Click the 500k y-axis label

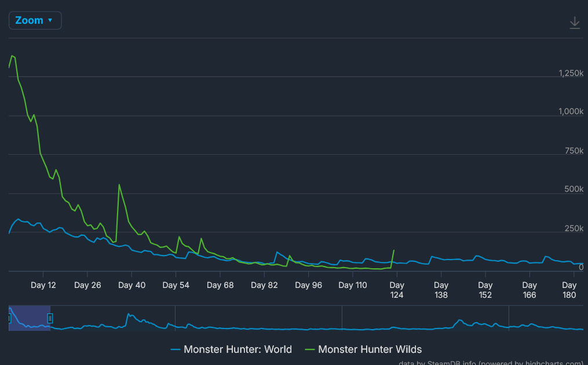point(574,189)
